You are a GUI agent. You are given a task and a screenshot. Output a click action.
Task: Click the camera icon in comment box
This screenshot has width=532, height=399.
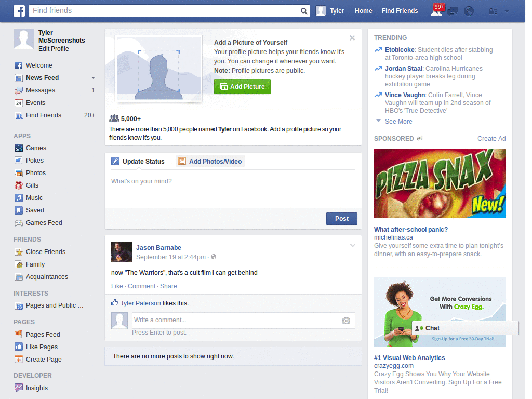(346, 321)
